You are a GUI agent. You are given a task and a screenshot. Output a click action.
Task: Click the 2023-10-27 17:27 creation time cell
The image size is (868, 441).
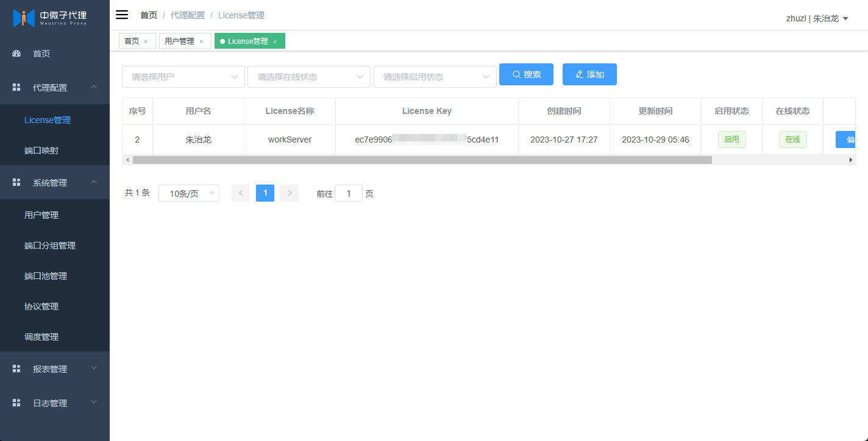click(564, 139)
